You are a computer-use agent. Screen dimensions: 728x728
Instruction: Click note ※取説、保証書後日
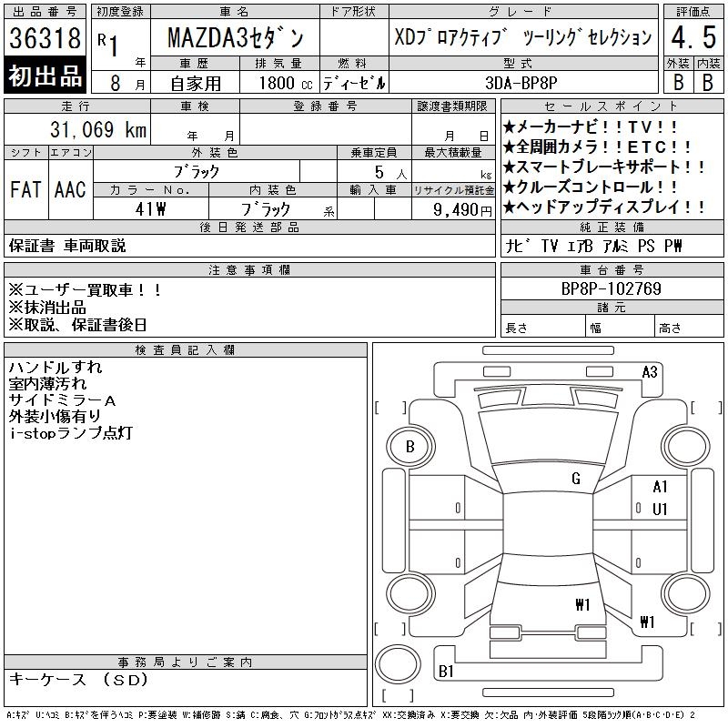click(x=77, y=325)
